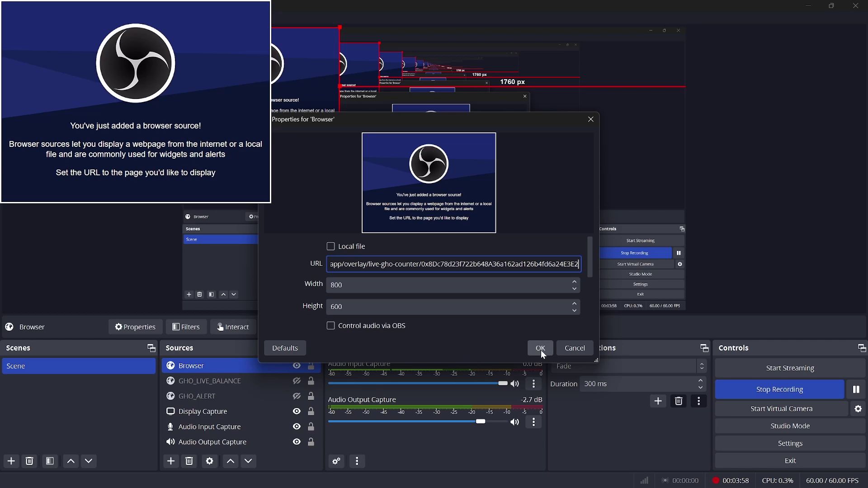Add a new source with plus icon
This screenshot has width=868, height=488.
[x=171, y=461]
